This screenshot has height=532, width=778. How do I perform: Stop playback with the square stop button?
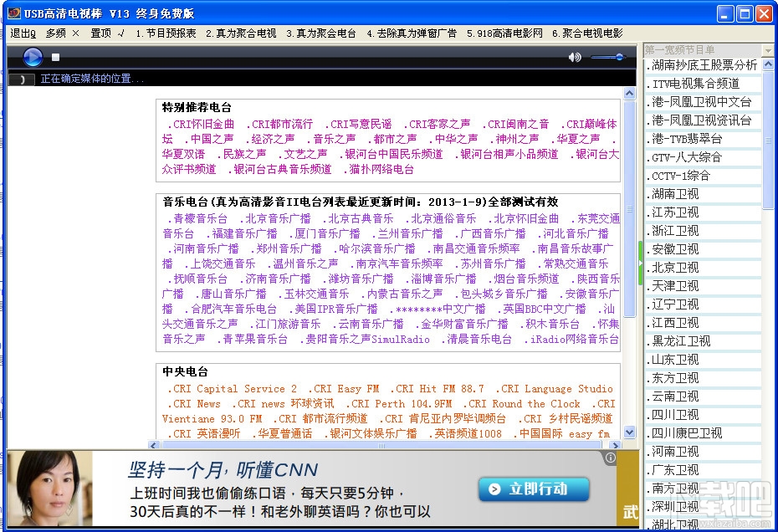pyautogui.click(x=55, y=58)
